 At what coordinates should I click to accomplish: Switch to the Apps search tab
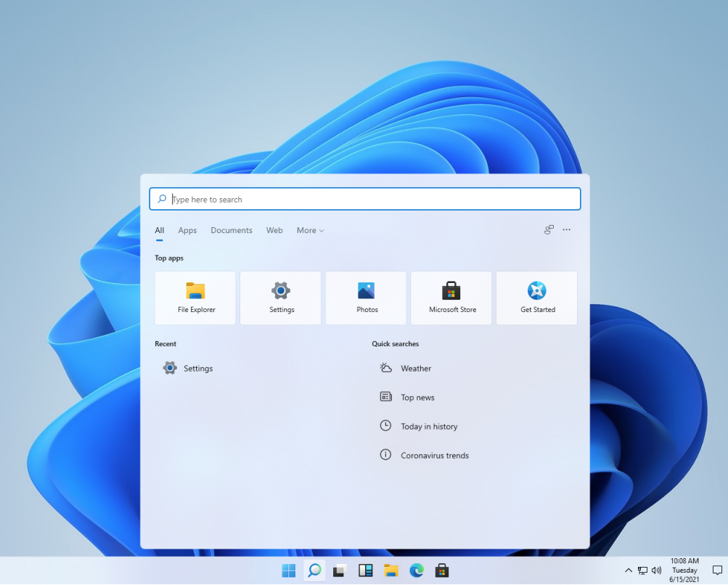pyautogui.click(x=187, y=230)
